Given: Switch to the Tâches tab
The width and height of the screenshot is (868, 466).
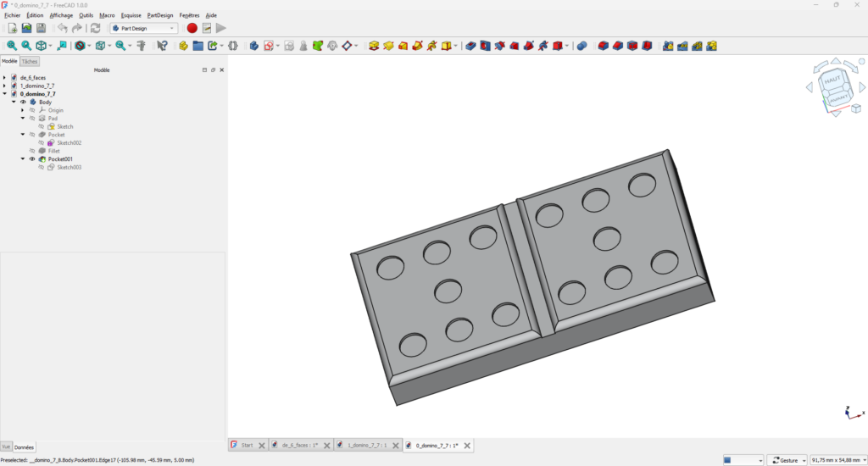Looking at the screenshot, I should point(30,61).
